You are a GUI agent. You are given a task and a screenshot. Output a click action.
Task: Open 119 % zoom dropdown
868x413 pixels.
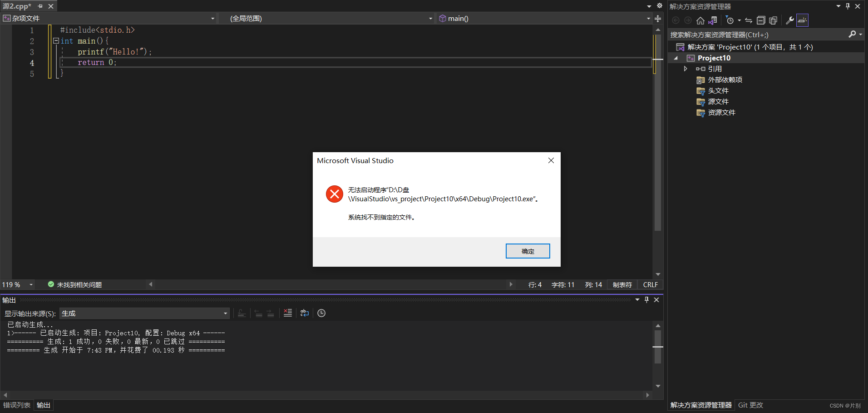[x=31, y=285]
